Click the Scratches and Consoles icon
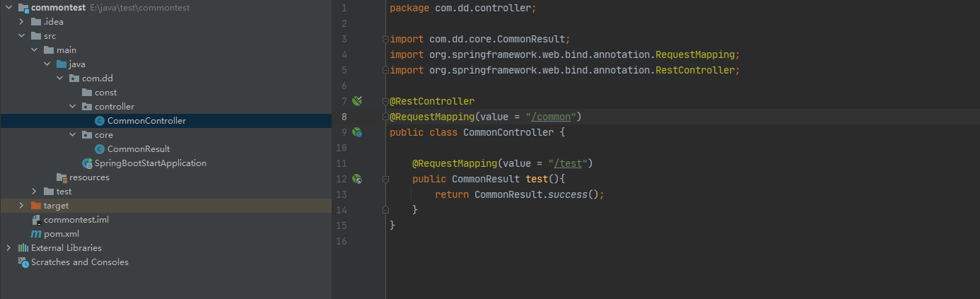This screenshot has width=980, height=299. tap(23, 262)
